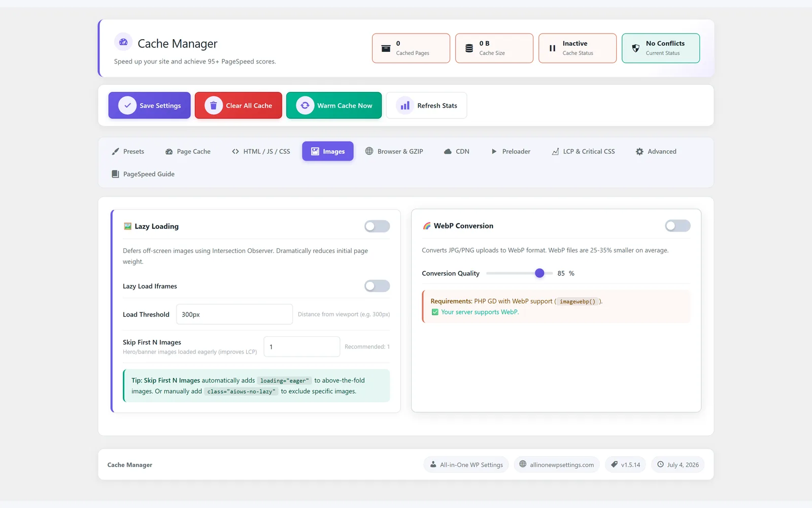Click the clock icon beside July 4, 2026

[x=660, y=464]
